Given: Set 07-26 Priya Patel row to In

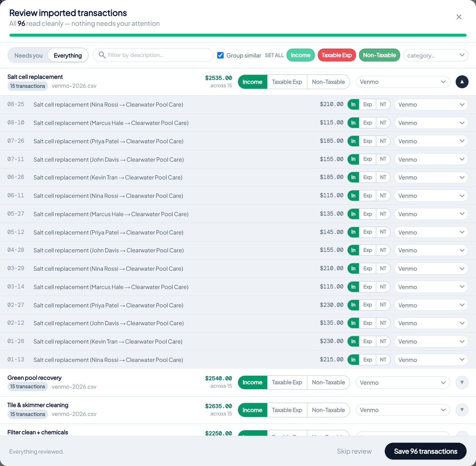Looking at the screenshot, I should coord(353,141).
